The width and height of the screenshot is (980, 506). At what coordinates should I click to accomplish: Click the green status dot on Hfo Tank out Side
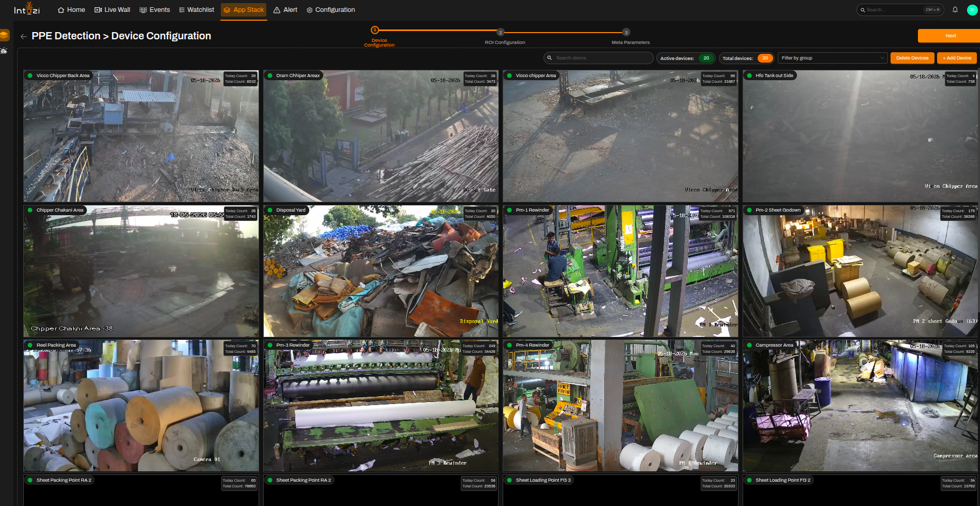coord(749,76)
